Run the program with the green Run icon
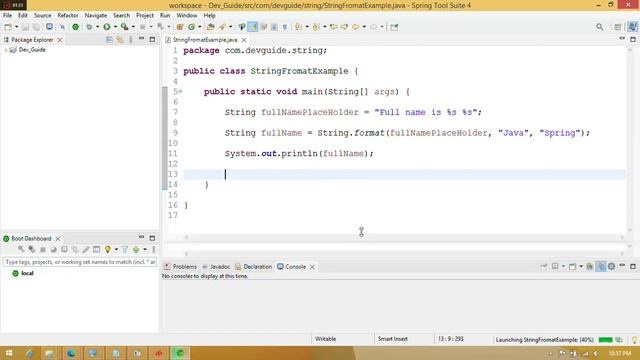The height and width of the screenshot is (360, 640). pyautogui.click(x=107, y=27)
